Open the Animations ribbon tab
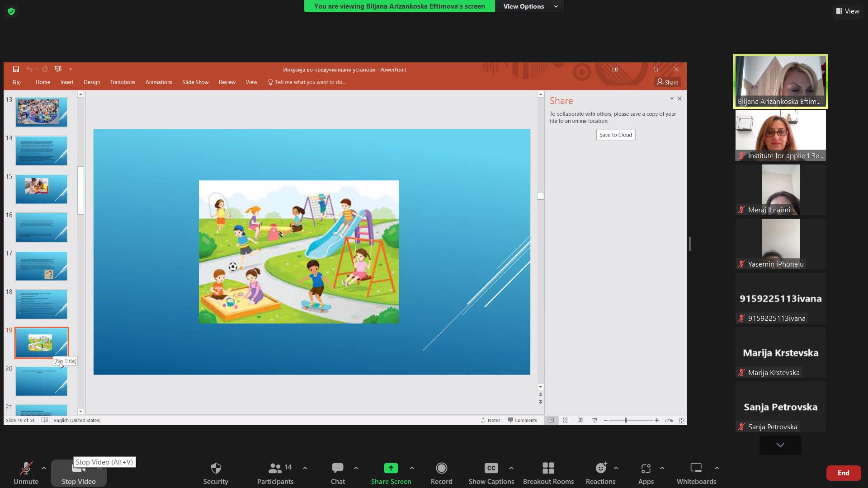Screen dimensions: 868x488 (159, 82)
